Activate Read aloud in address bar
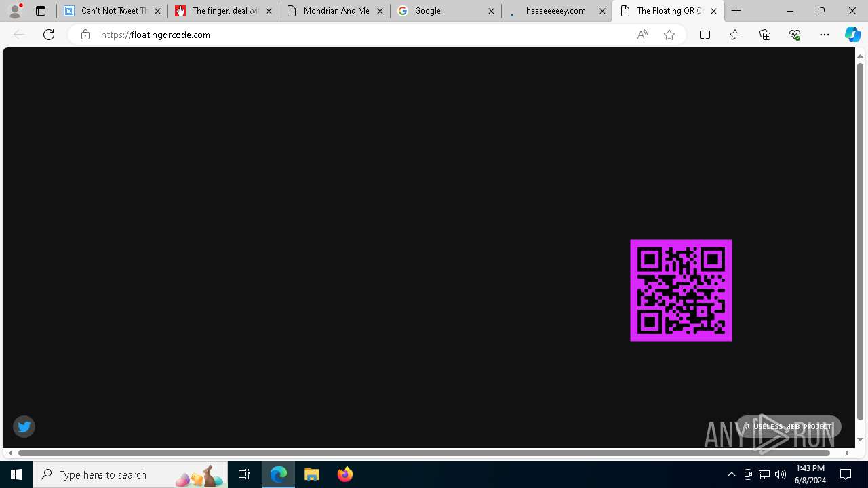This screenshot has width=868, height=488. click(x=642, y=35)
